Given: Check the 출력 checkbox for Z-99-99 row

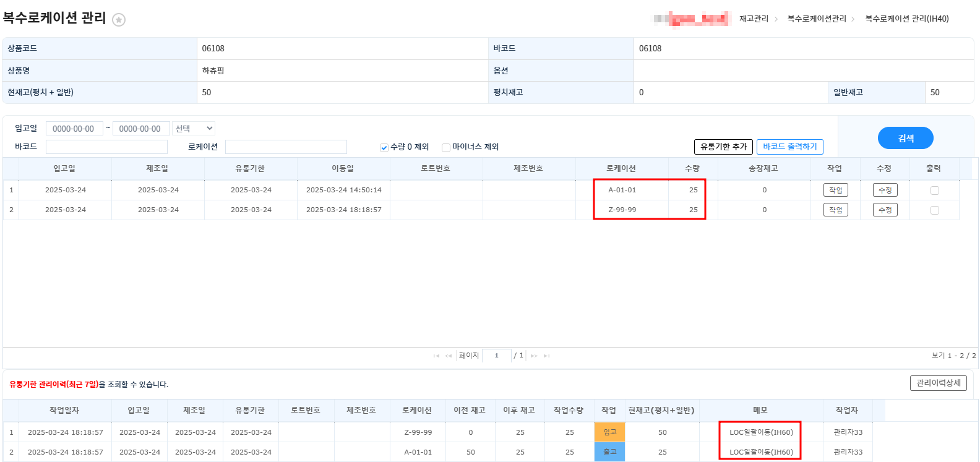Looking at the screenshot, I should (934, 210).
